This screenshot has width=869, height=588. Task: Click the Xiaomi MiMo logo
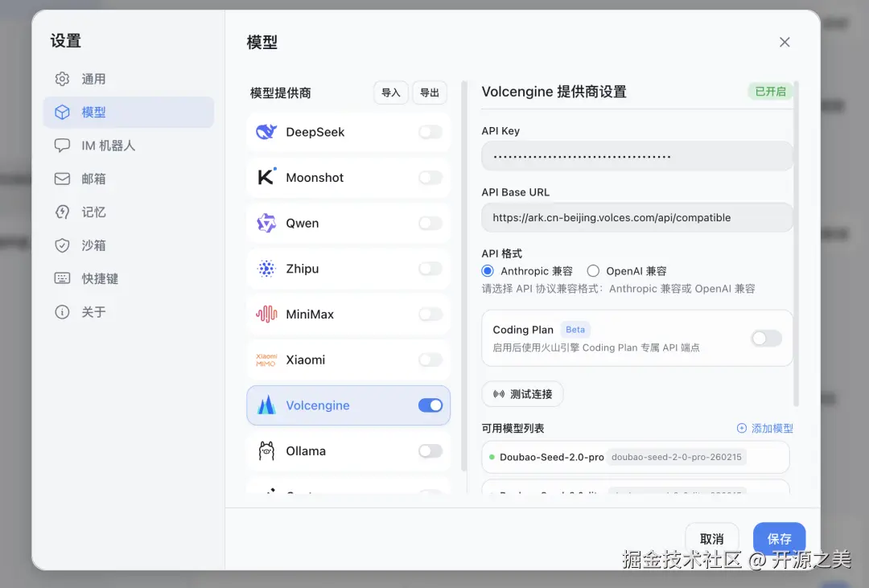pos(266,360)
